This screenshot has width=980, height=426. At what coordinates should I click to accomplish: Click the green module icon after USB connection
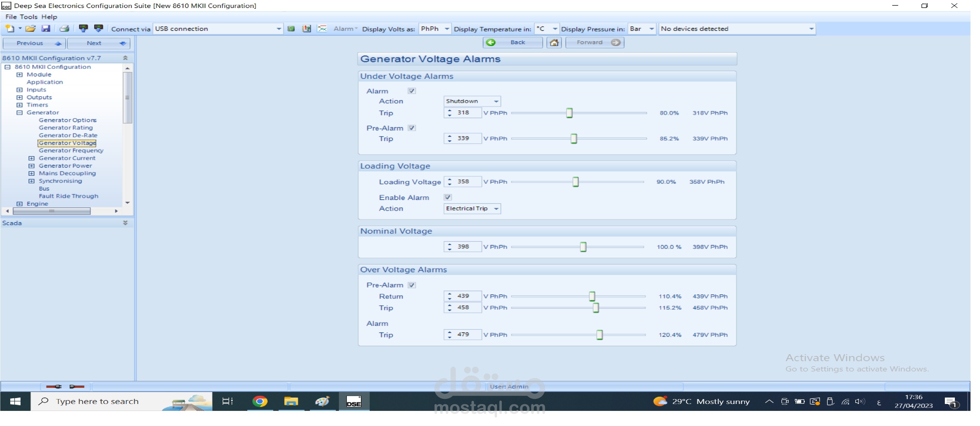[291, 28]
